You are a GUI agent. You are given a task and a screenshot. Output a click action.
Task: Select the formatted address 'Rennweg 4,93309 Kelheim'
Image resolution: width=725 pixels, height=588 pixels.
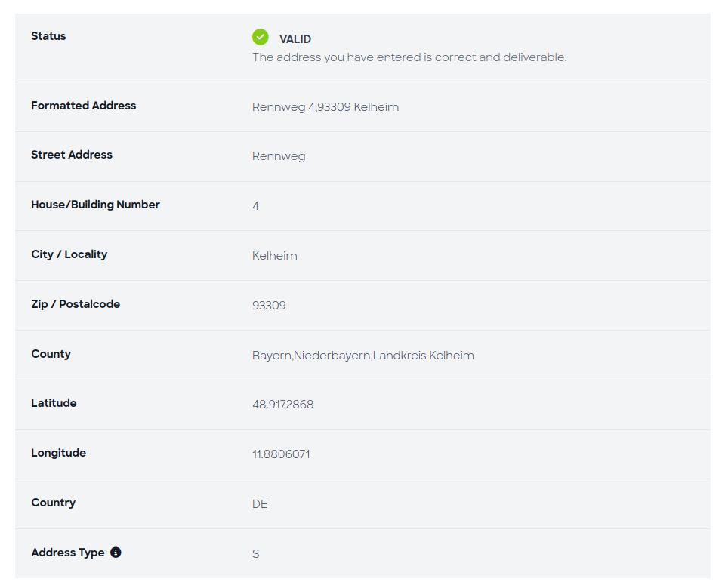(325, 106)
